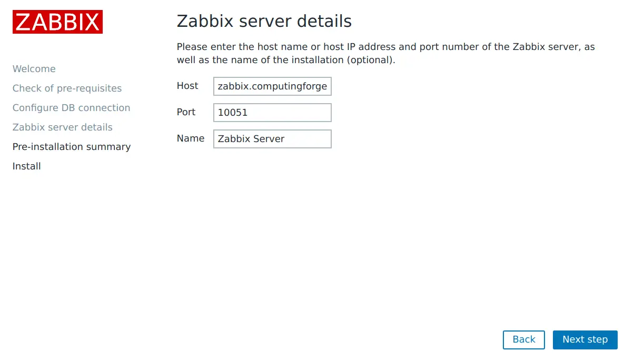Select the Install step in the sidebar
This screenshot has width=644, height=361.
pyautogui.click(x=27, y=166)
